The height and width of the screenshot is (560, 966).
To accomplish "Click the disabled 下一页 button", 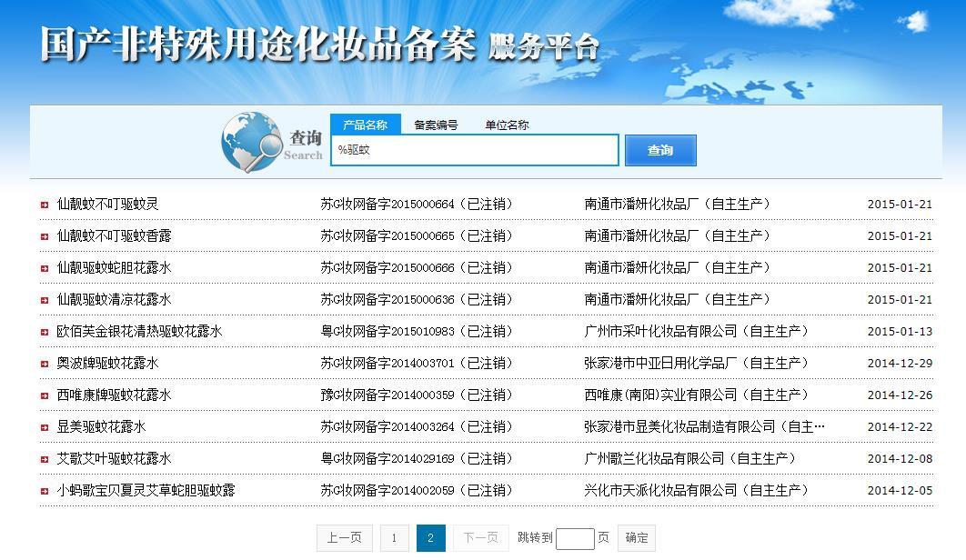I will click(480, 538).
